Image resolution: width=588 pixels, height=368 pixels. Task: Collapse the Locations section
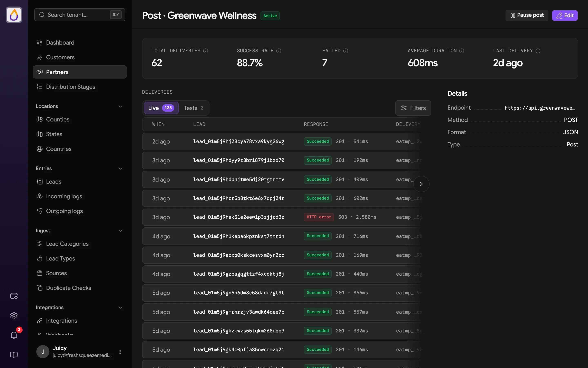click(120, 106)
